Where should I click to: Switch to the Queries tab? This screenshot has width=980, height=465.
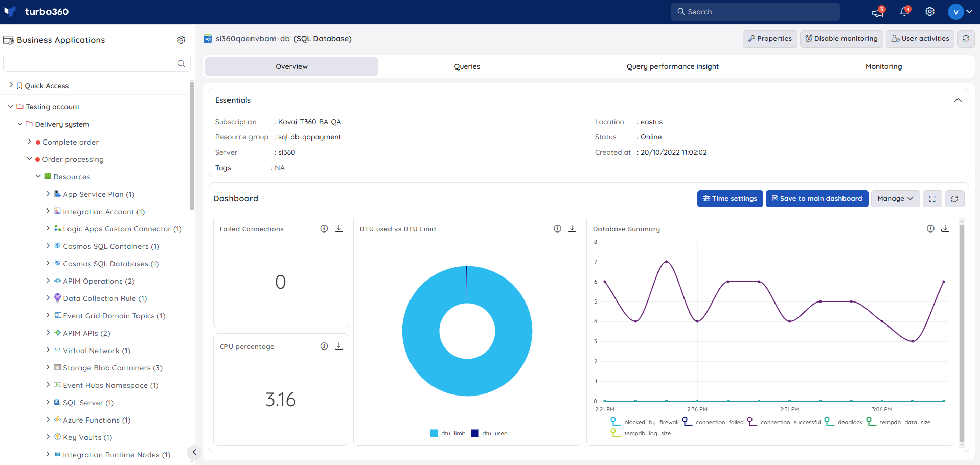tap(467, 66)
